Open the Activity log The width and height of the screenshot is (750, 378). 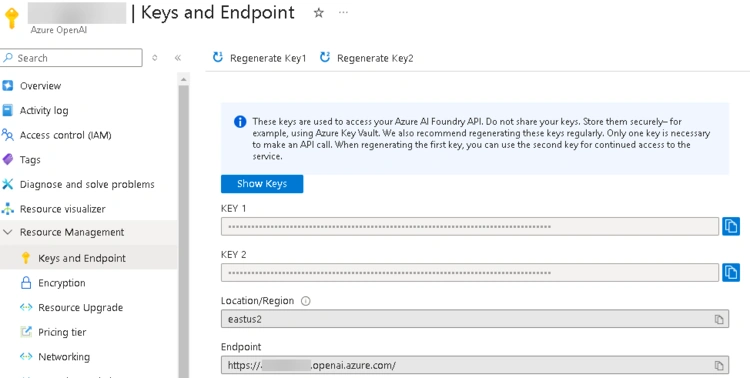point(44,111)
